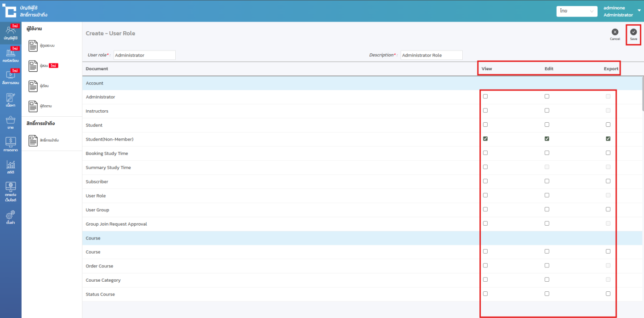This screenshot has height=318, width=644.
Task: Click the Description input field
Action: [x=431, y=55]
